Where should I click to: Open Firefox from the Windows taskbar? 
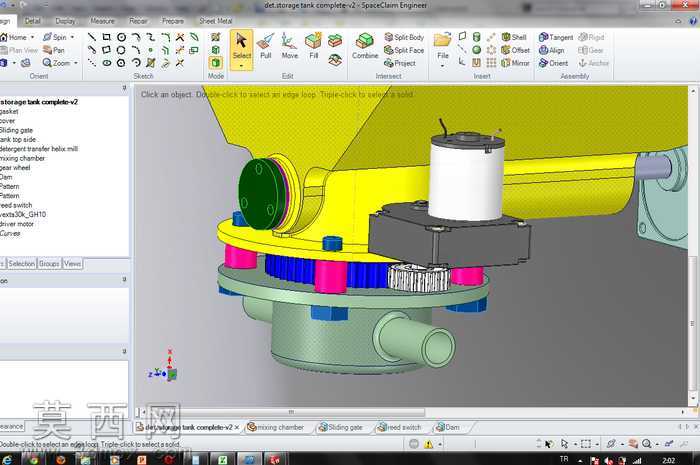click(x=61, y=459)
